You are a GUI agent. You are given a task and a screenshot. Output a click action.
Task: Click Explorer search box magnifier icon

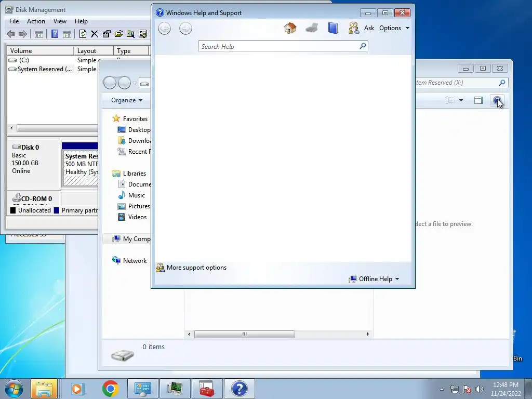click(x=502, y=83)
